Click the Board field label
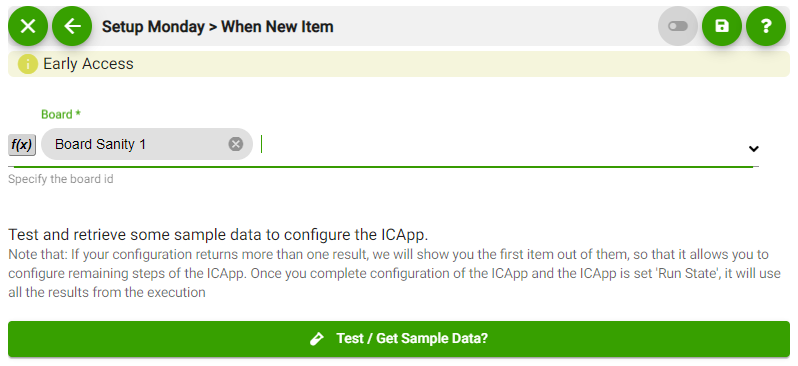Image resolution: width=798 pixels, height=366 pixels. coord(61,115)
